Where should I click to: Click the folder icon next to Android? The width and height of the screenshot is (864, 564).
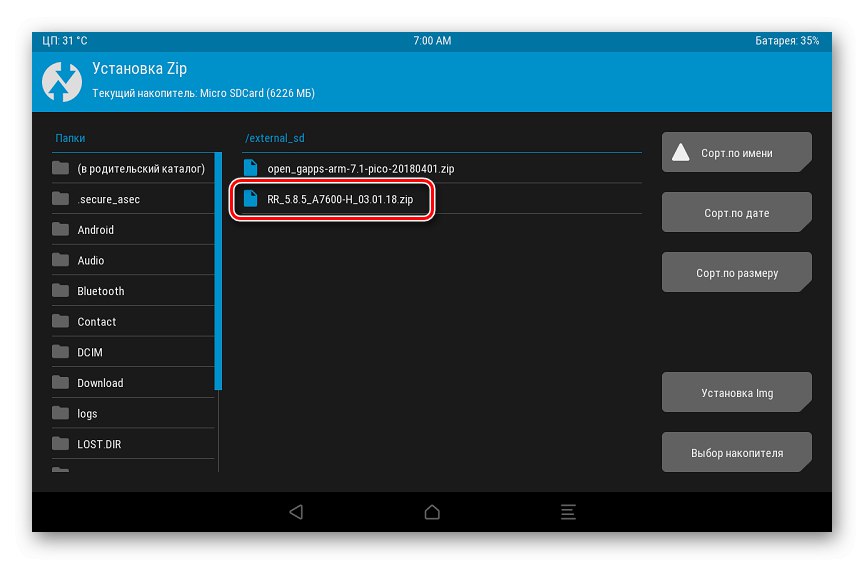coord(60,229)
